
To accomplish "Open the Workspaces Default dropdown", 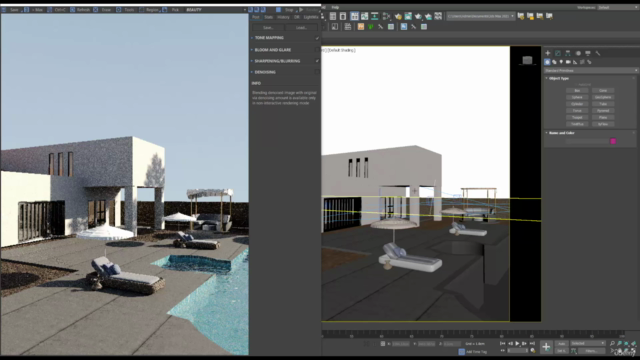I will [x=618, y=7].
